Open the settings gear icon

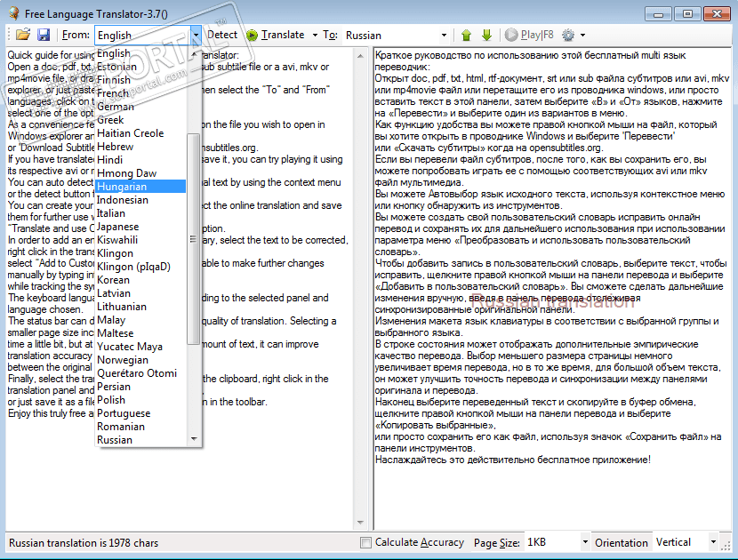coord(568,35)
